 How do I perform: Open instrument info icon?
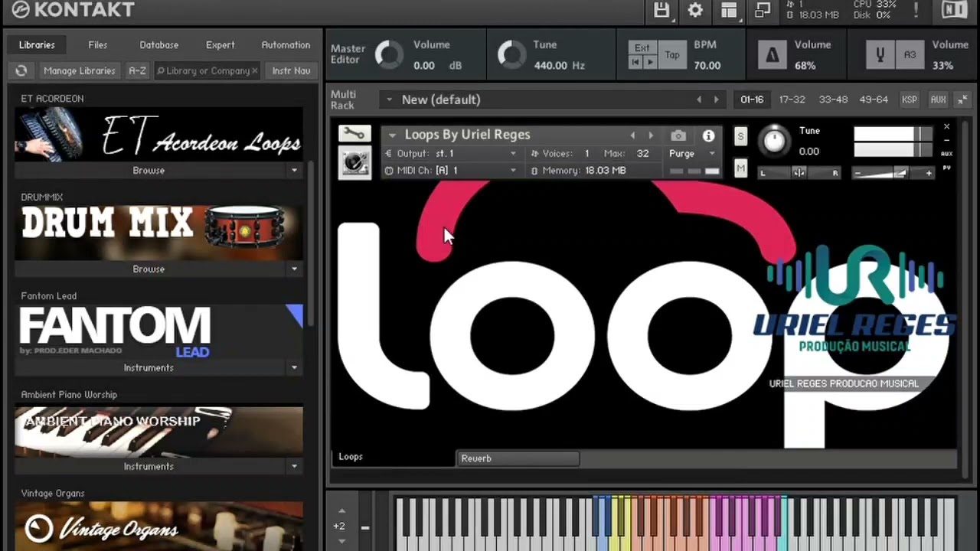coord(708,135)
